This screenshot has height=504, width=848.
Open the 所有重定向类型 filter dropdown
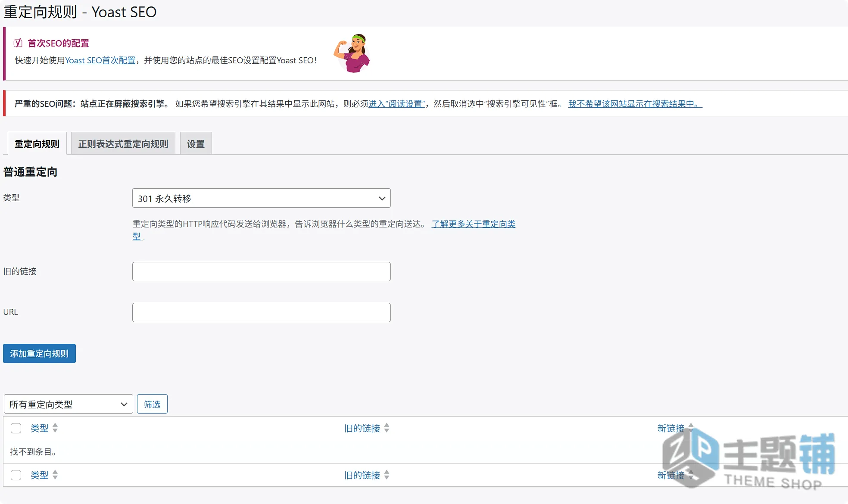(69, 404)
